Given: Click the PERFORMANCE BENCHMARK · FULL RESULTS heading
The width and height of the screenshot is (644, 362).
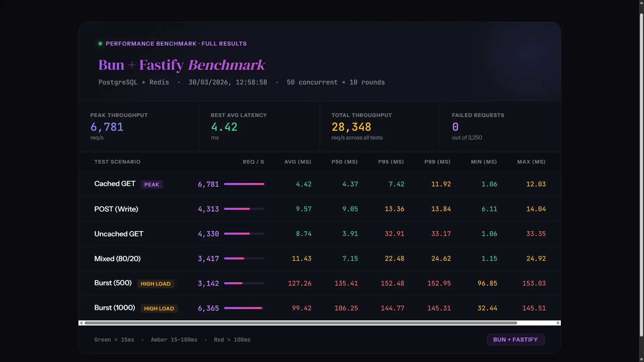Looking at the screenshot, I should [176, 44].
